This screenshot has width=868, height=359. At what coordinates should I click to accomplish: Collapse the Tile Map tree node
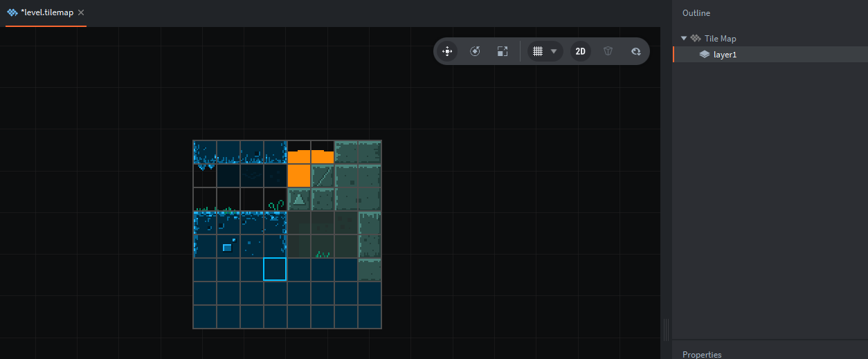click(684, 39)
